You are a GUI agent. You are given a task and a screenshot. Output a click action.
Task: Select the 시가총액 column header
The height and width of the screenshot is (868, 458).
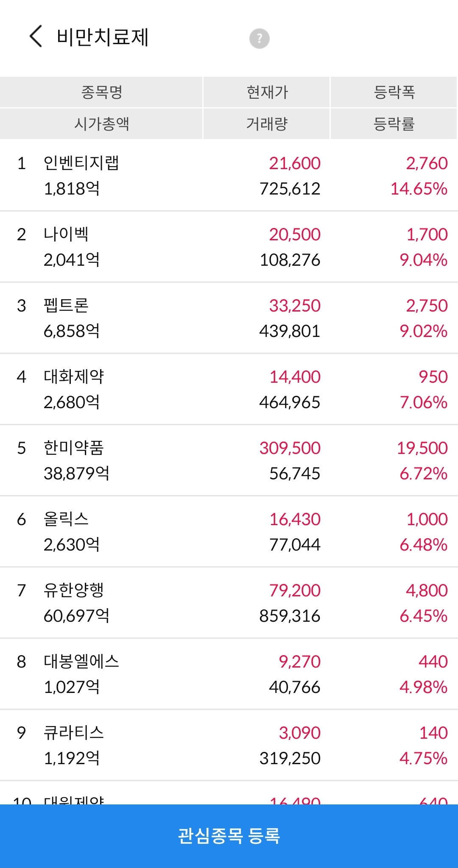101,124
